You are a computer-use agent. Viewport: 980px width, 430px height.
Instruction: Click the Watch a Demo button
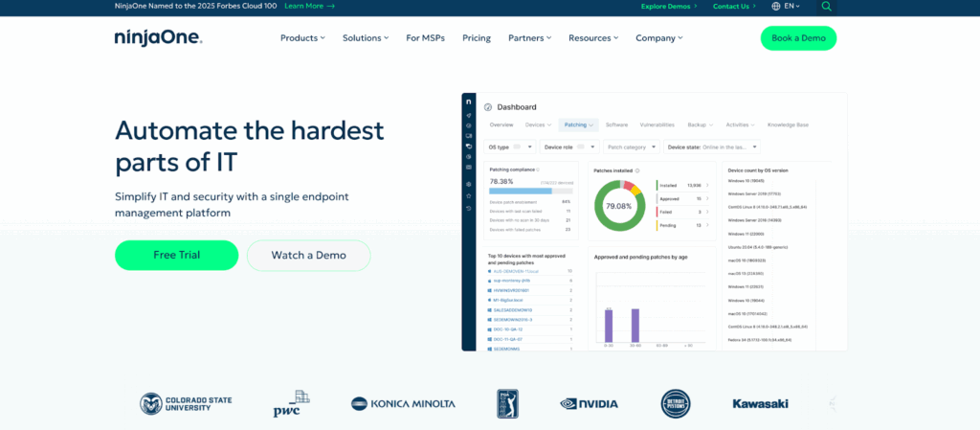[x=308, y=256]
